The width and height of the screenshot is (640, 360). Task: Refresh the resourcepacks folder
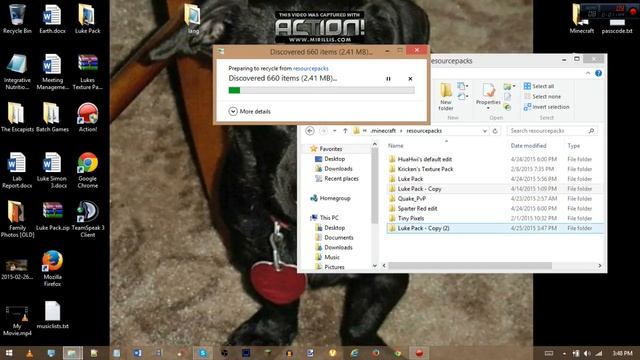[495, 131]
